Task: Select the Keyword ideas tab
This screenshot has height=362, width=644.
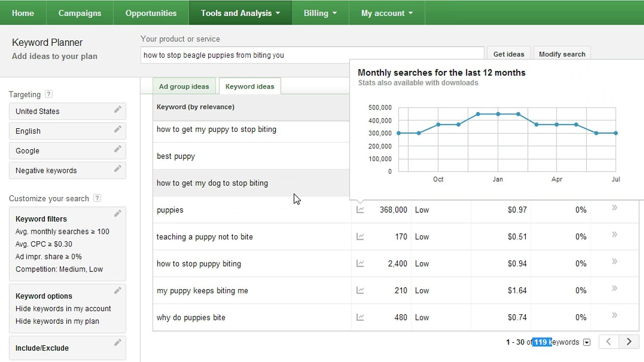Action: 250,86
